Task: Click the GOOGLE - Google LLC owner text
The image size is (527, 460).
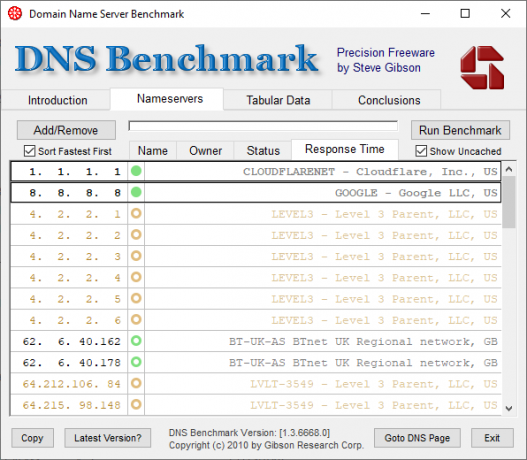Action: (x=416, y=193)
